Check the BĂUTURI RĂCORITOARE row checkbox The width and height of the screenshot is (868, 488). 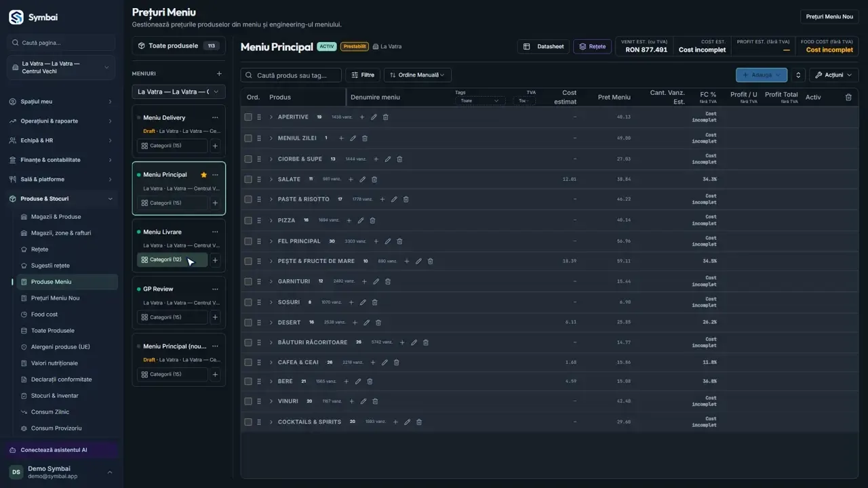248,343
